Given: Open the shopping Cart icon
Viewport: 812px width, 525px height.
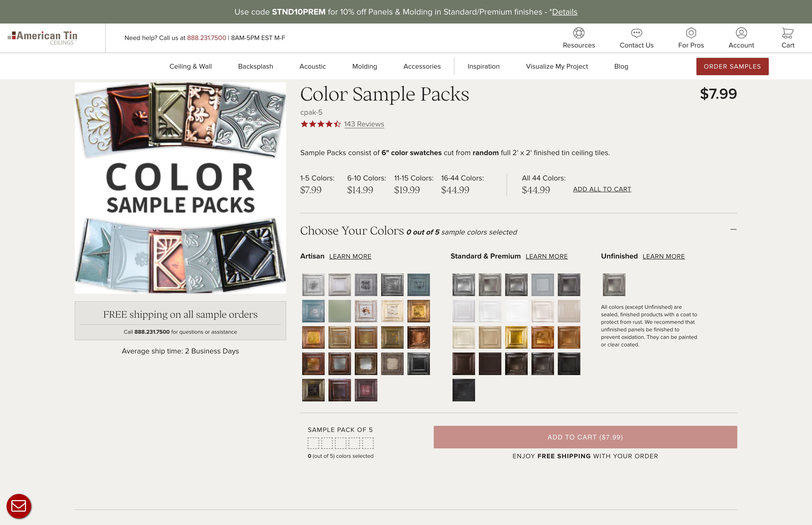Looking at the screenshot, I should [788, 33].
